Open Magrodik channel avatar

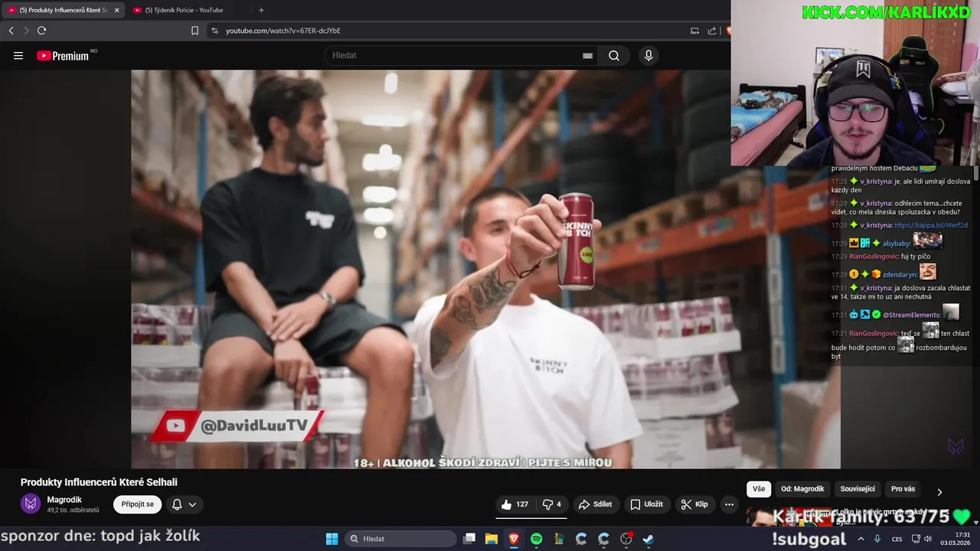(31, 504)
